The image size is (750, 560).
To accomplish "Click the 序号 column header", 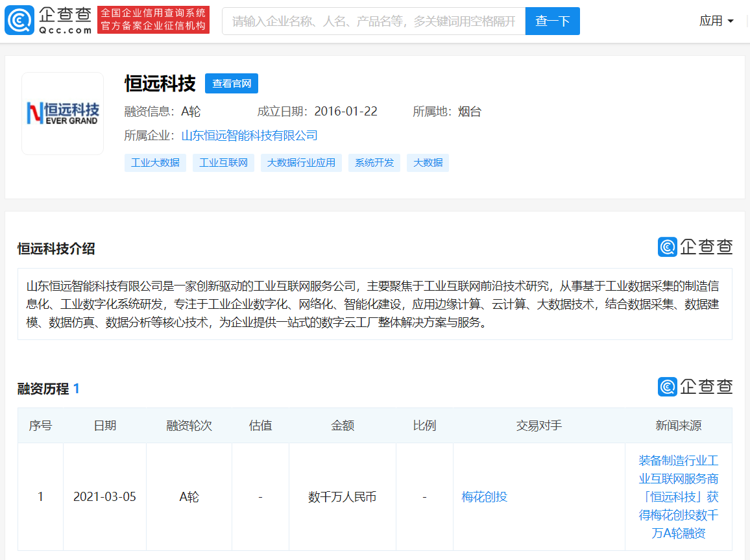I will [x=40, y=426].
